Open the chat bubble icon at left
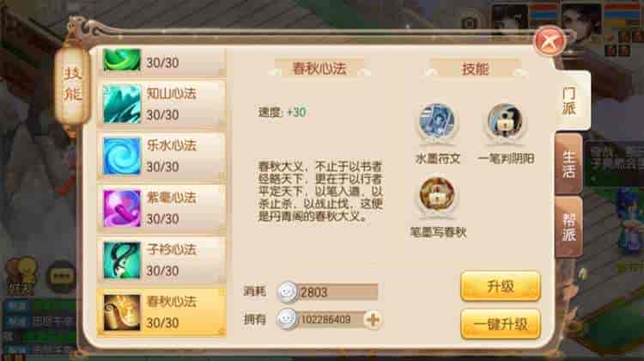 61,276
